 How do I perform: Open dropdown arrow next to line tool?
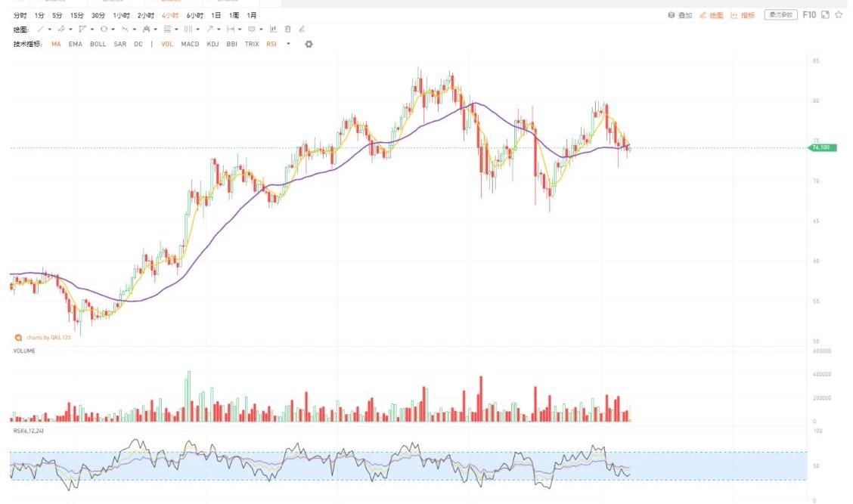pos(50,29)
